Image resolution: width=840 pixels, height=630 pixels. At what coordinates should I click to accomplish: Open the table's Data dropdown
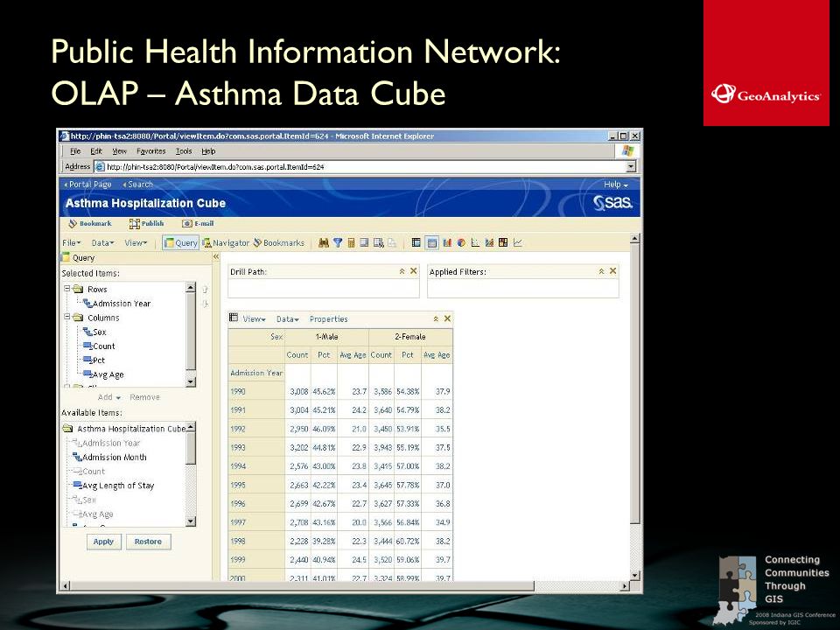pos(288,318)
